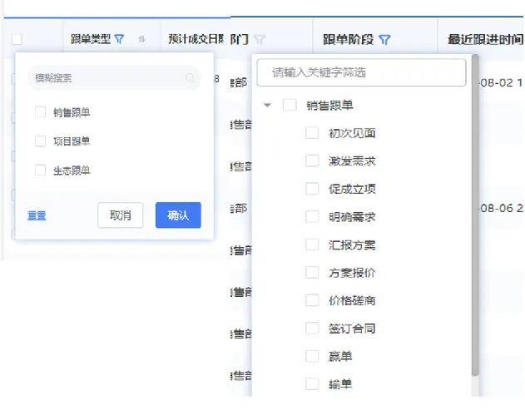This screenshot has height=420, width=525.
Task: Open the 跟单阶段 filter funnel icon
Action: [384, 39]
